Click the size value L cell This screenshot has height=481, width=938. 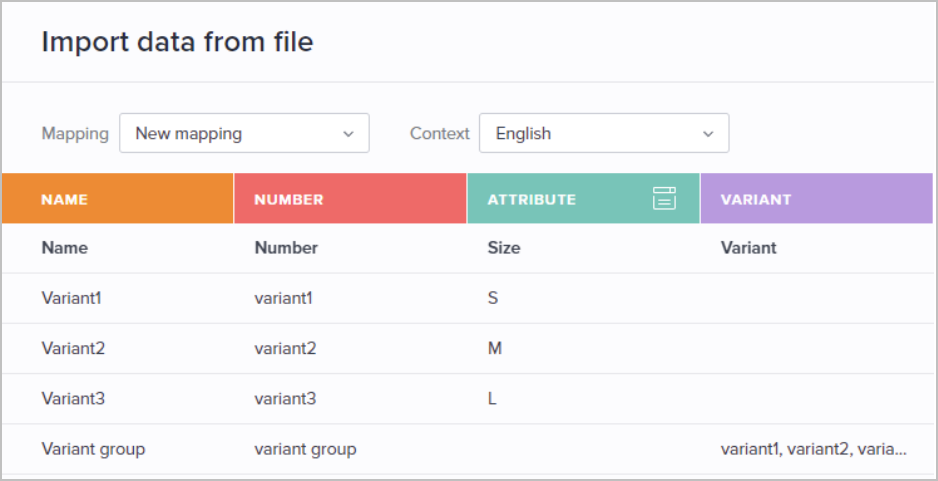(492, 398)
